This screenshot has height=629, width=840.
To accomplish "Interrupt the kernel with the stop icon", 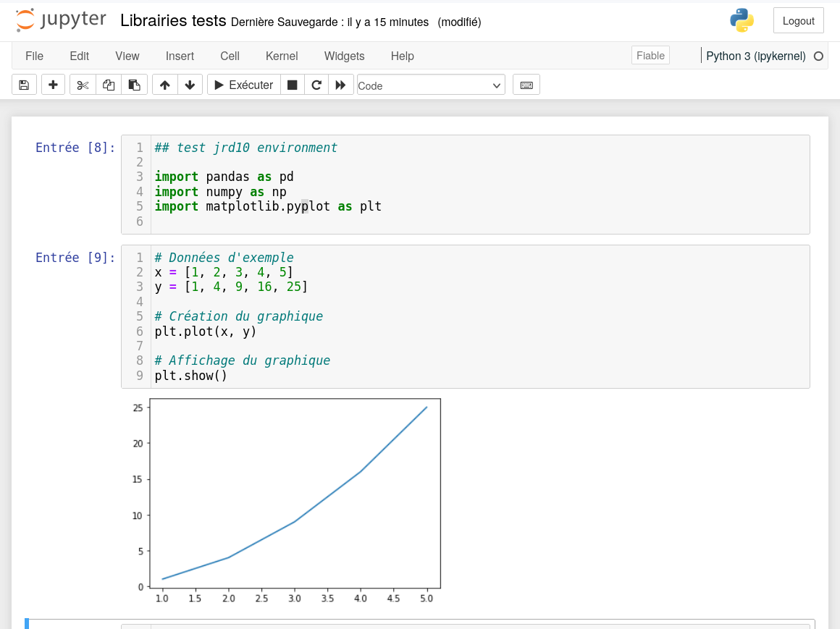I will [x=293, y=85].
